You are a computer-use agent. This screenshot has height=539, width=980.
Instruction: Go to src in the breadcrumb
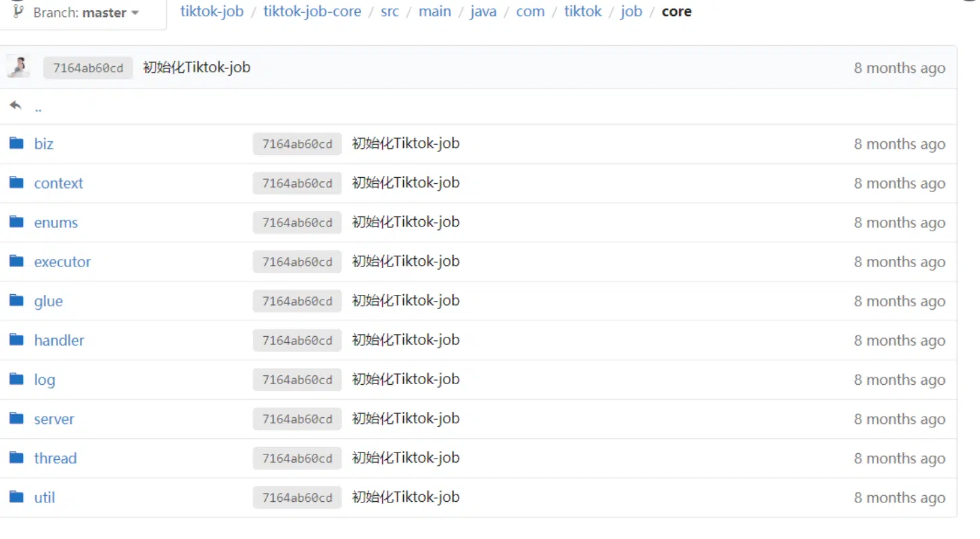pos(389,11)
